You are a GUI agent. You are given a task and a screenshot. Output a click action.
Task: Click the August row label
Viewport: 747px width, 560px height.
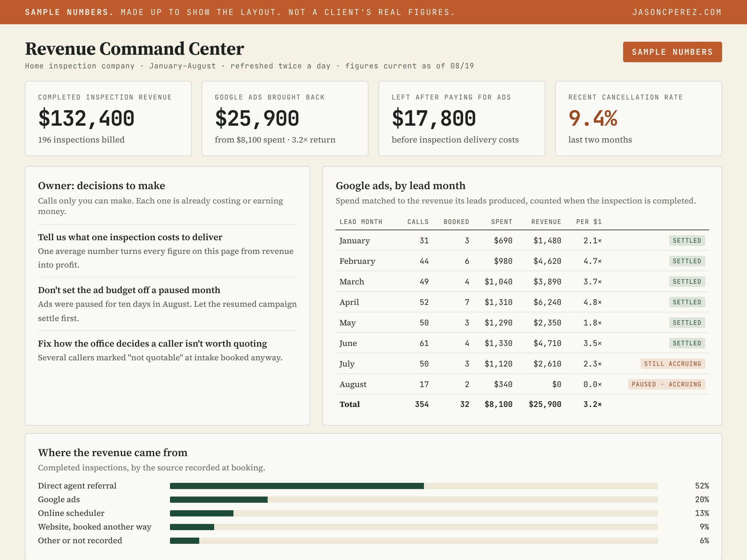click(353, 385)
